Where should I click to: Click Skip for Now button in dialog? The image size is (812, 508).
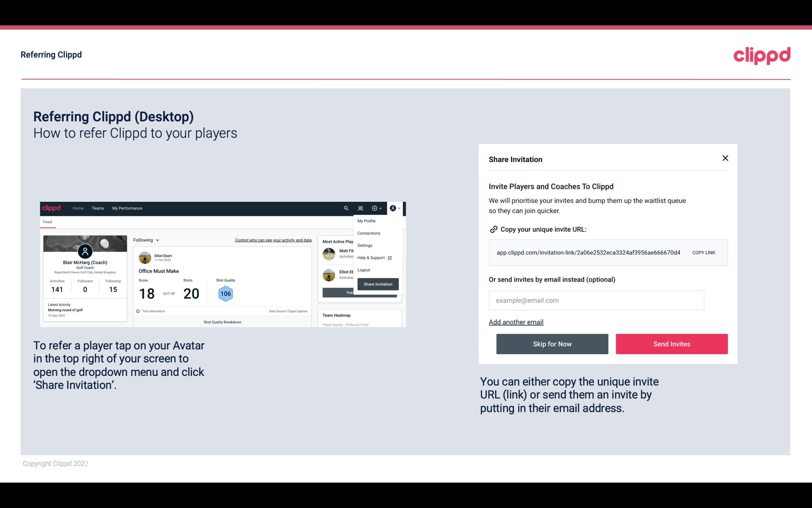click(x=552, y=343)
